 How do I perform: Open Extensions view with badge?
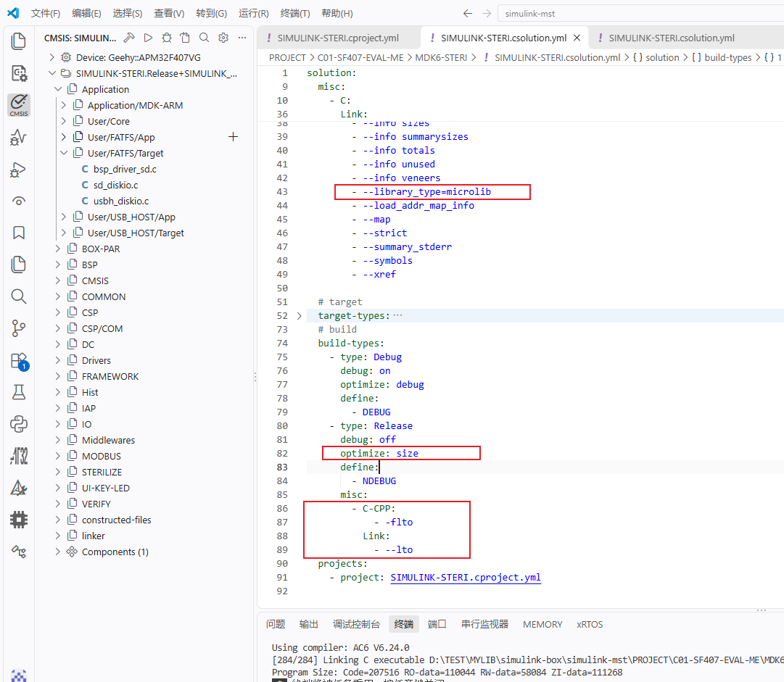click(20, 361)
